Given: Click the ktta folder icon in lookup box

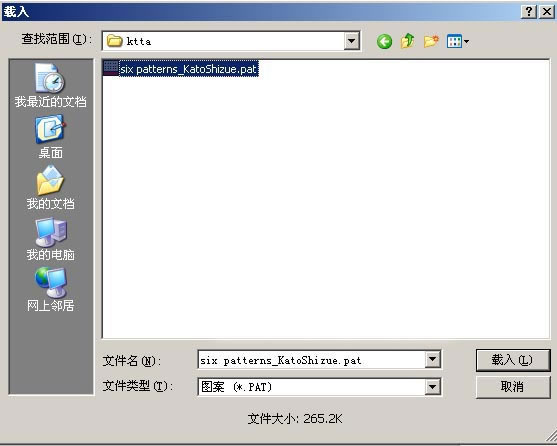Looking at the screenshot, I should (114, 40).
